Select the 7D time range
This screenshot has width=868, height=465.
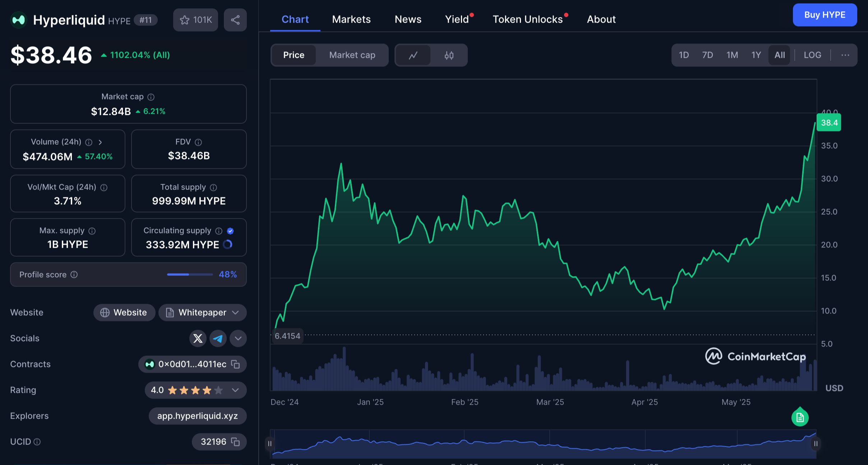point(707,55)
